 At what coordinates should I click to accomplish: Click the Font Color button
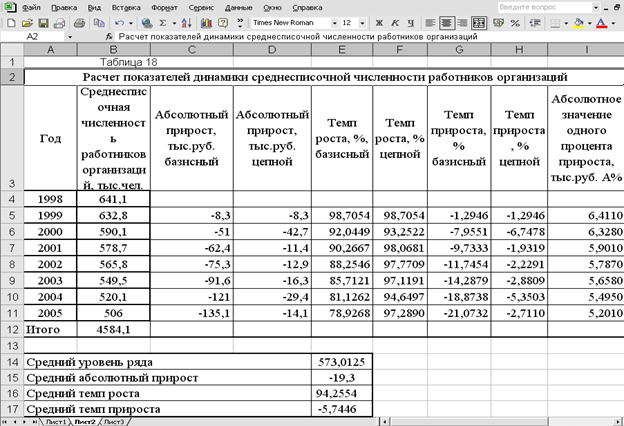598,21
